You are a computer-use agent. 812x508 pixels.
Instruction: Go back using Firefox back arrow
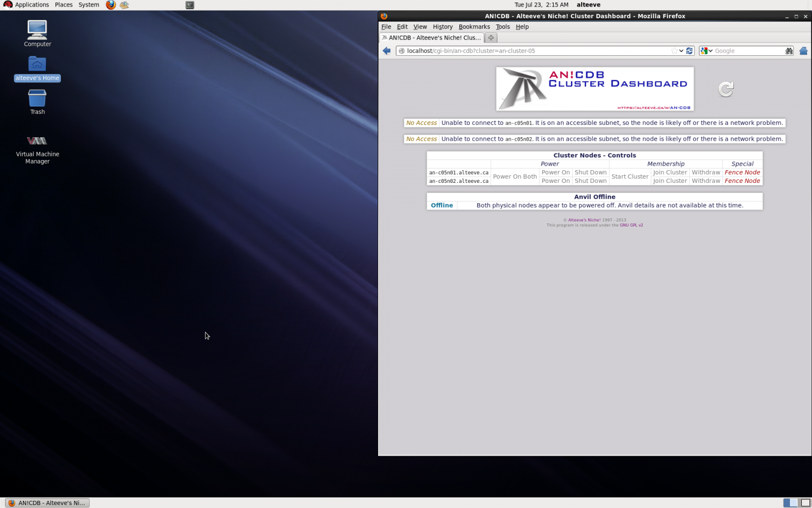click(x=387, y=51)
